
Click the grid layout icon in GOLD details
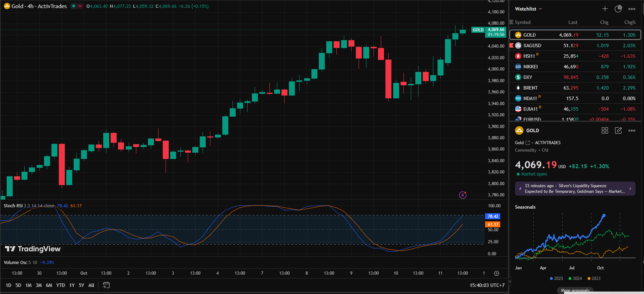coord(605,130)
